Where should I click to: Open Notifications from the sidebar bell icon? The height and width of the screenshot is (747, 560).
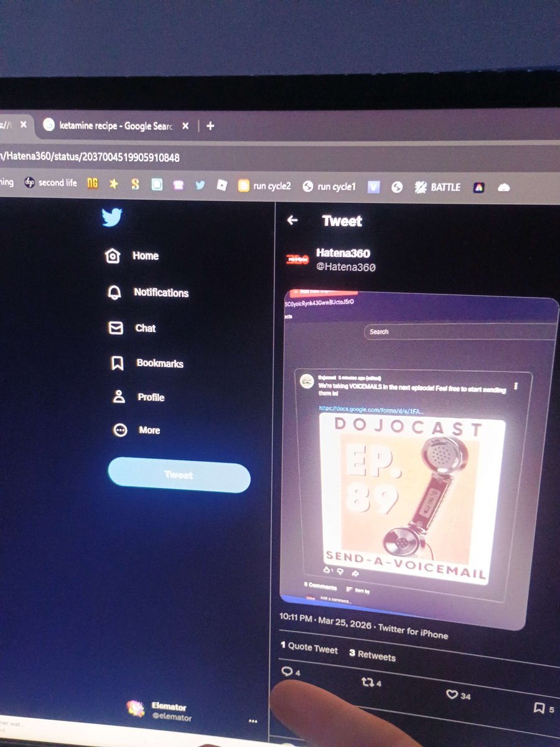[x=114, y=293]
